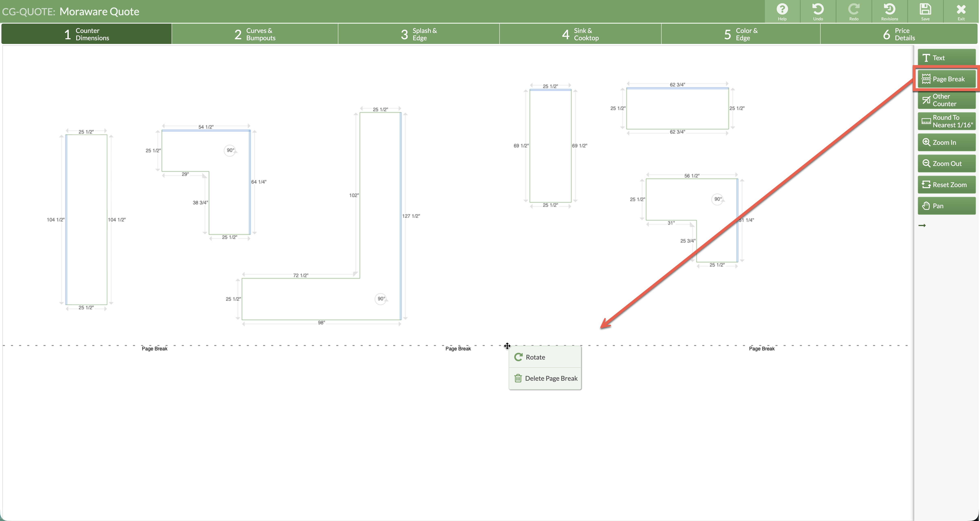Toggle Round To Nearest 1/16"
Viewport: 980px width, 521px height.
coord(946,121)
